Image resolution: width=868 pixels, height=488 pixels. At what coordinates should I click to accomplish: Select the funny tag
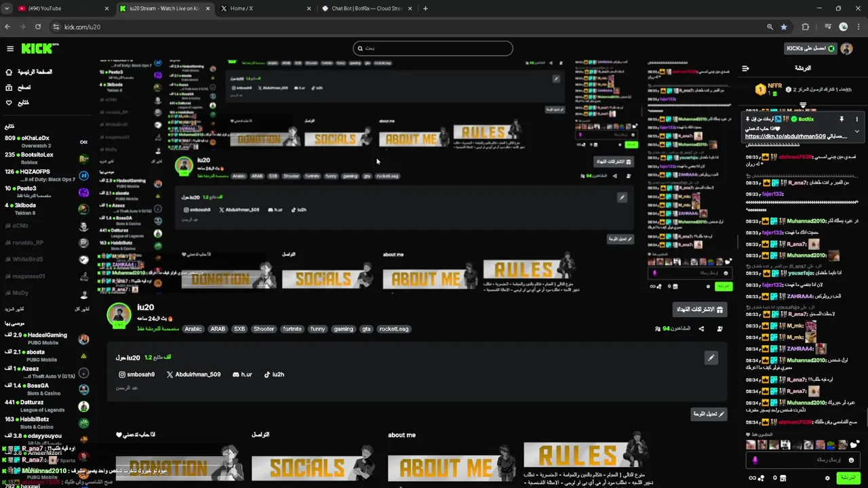317,329
